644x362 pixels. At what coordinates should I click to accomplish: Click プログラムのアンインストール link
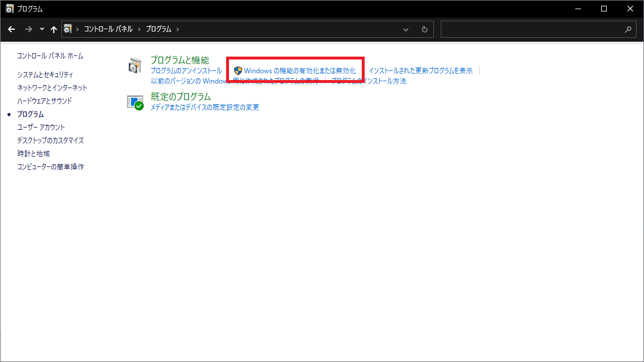(x=186, y=70)
